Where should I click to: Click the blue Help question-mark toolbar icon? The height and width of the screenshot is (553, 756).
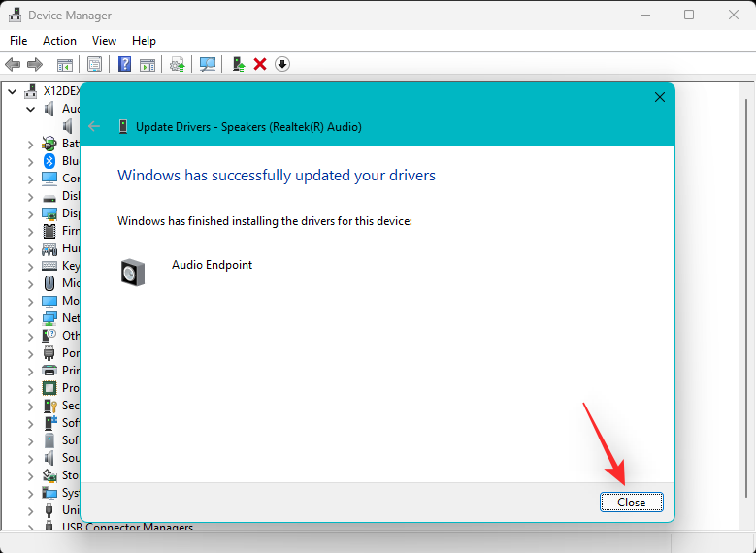pyautogui.click(x=124, y=64)
